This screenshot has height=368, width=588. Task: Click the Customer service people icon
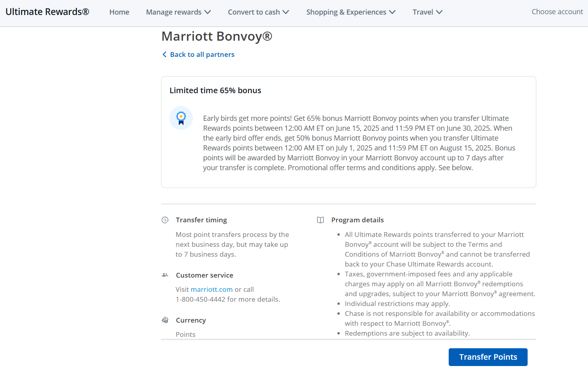pyautogui.click(x=165, y=275)
